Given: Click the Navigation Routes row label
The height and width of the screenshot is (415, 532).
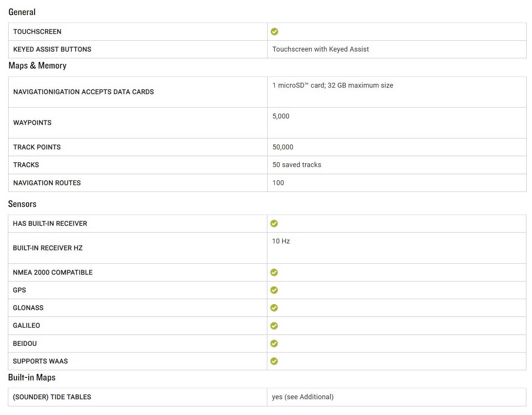Looking at the screenshot, I should tap(47, 183).
